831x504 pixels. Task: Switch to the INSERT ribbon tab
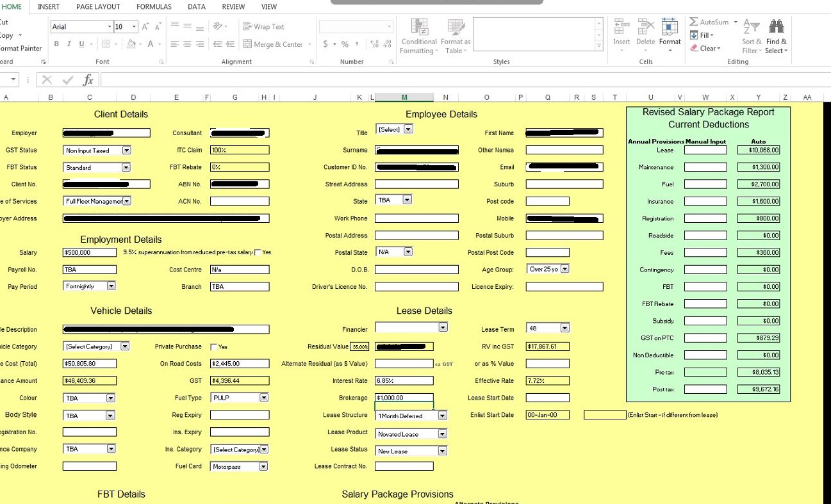click(x=49, y=6)
